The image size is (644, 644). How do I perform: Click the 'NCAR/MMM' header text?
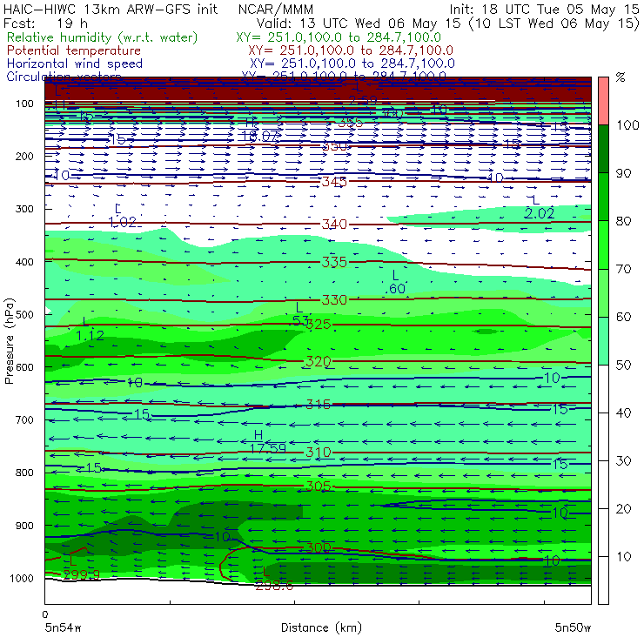276,10
